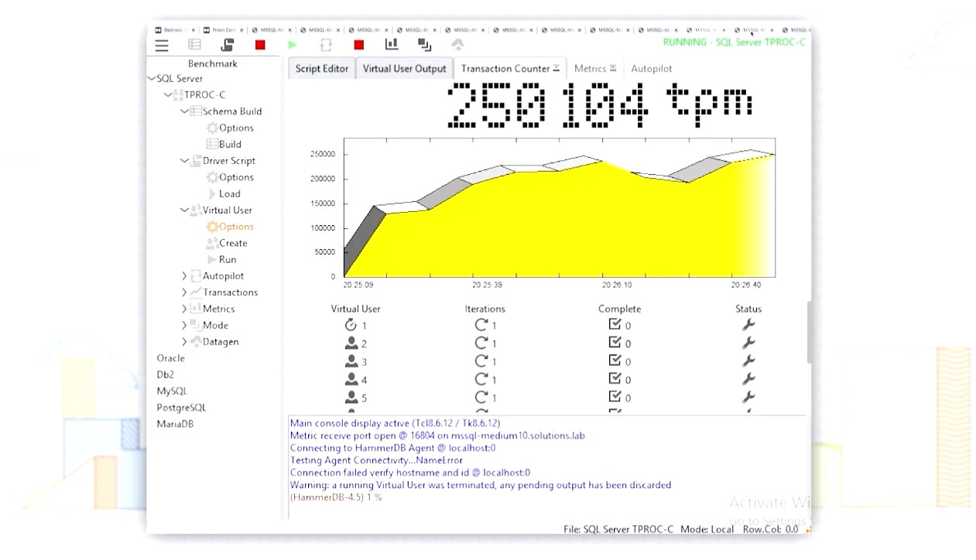Click the metrics overlapping squares toolbar icon
The image size is (976, 560).
click(424, 45)
